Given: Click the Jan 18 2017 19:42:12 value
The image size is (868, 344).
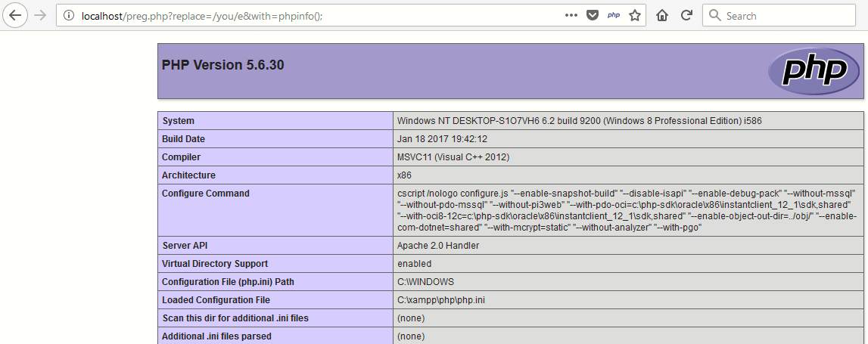Looking at the screenshot, I should [x=442, y=139].
